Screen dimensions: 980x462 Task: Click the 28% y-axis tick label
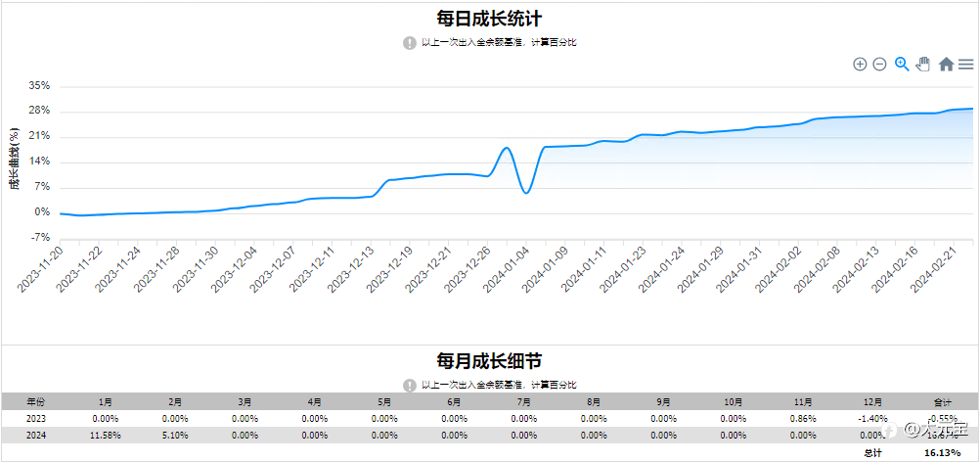pos(39,112)
